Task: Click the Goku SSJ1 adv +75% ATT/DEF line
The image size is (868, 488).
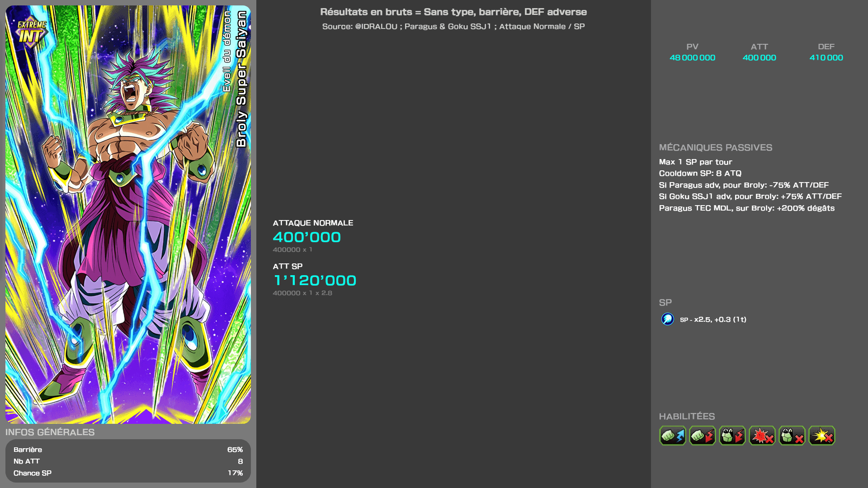Action: (750, 197)
